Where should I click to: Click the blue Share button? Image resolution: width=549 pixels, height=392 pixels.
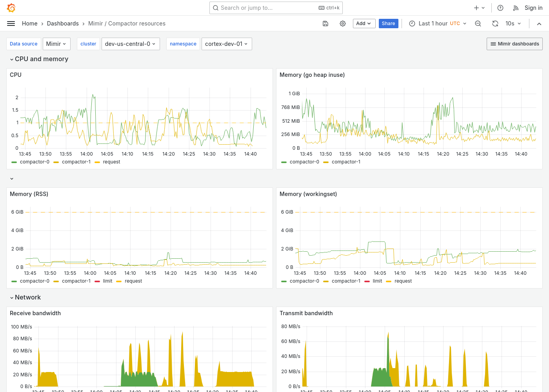coord(388,24)
